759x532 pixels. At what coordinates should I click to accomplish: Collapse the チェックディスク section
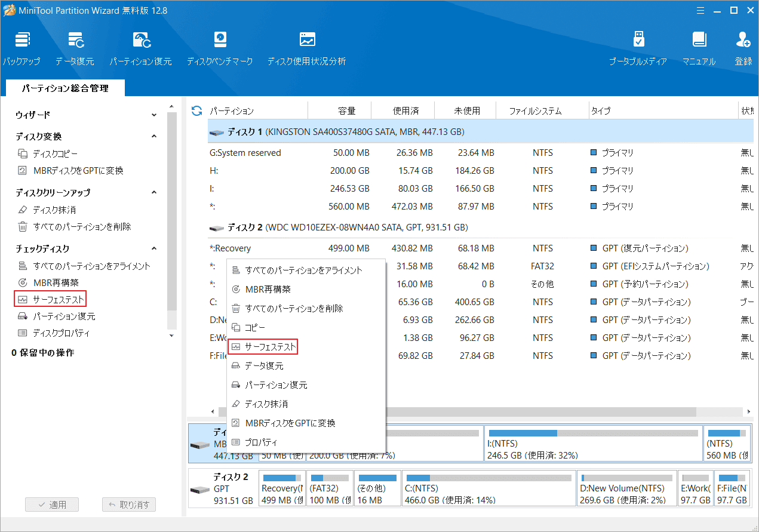154,249
